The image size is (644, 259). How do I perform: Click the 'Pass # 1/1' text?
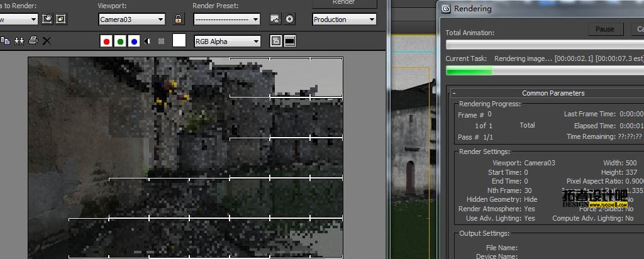(x=475, y=137)
